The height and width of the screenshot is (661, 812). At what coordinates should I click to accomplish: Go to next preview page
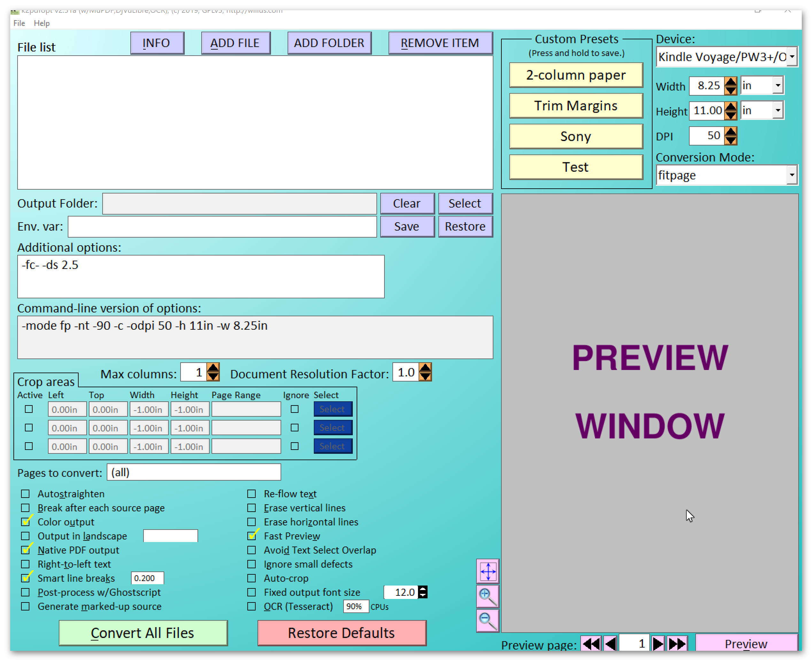tap(658, 644)
